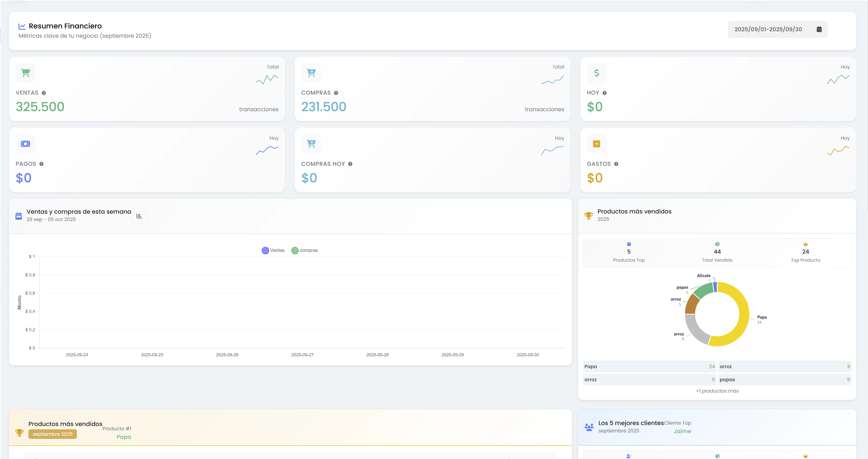Click the VENTAS help question-mark icon
868x459 pixels.
click(x=44, y=93)
